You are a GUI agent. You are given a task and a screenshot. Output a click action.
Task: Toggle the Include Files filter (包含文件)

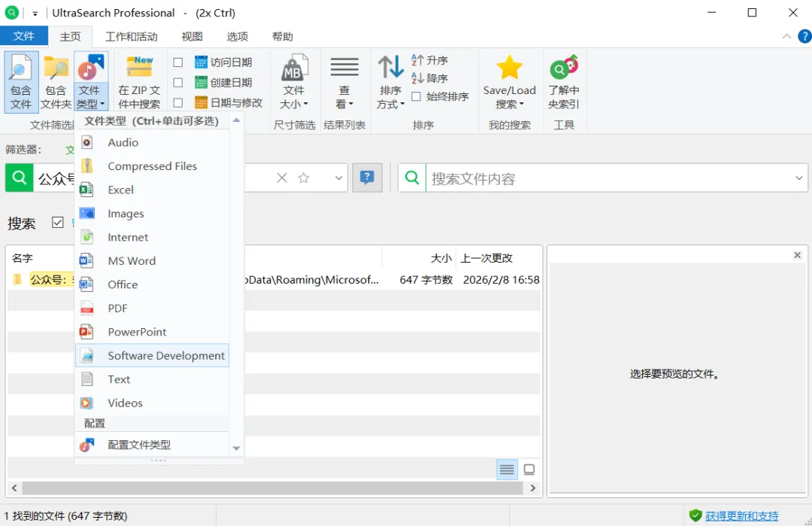click(21, 82)
